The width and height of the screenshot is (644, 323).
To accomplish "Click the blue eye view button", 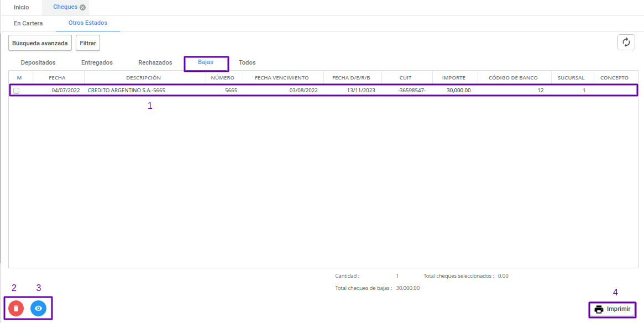I will pyautogui.click(x=39, y=308).
